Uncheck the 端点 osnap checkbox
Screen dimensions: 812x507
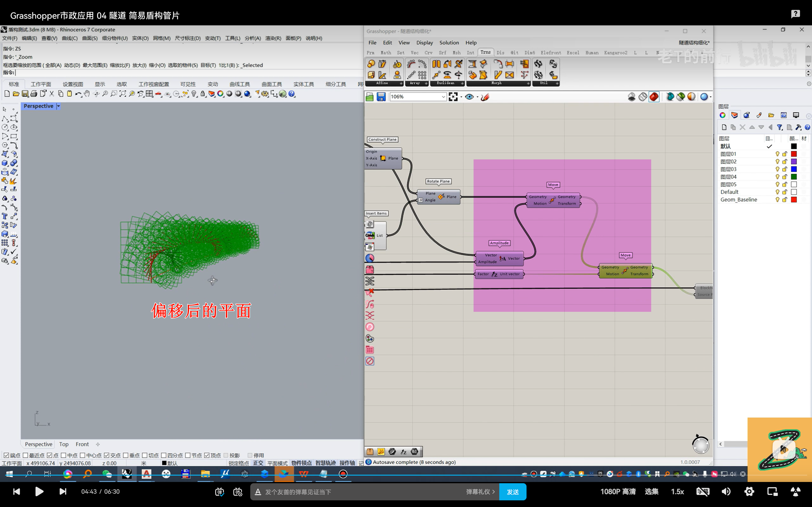[6, 455]
